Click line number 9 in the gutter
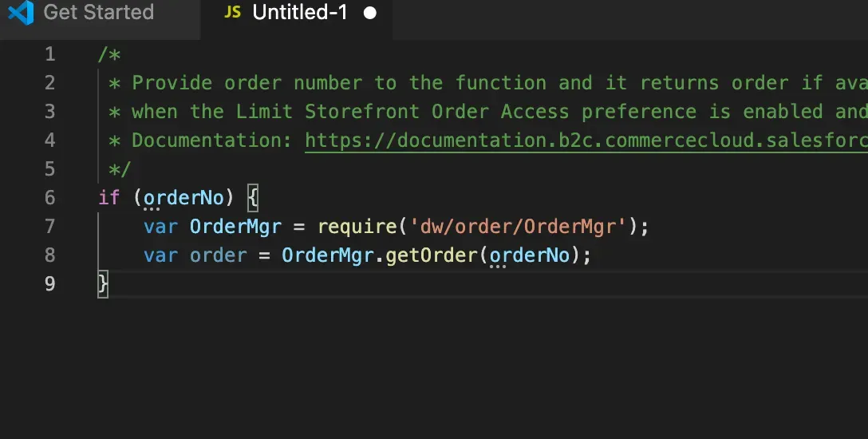The width and height of the screenshot is (868, 439). point(50,284)
